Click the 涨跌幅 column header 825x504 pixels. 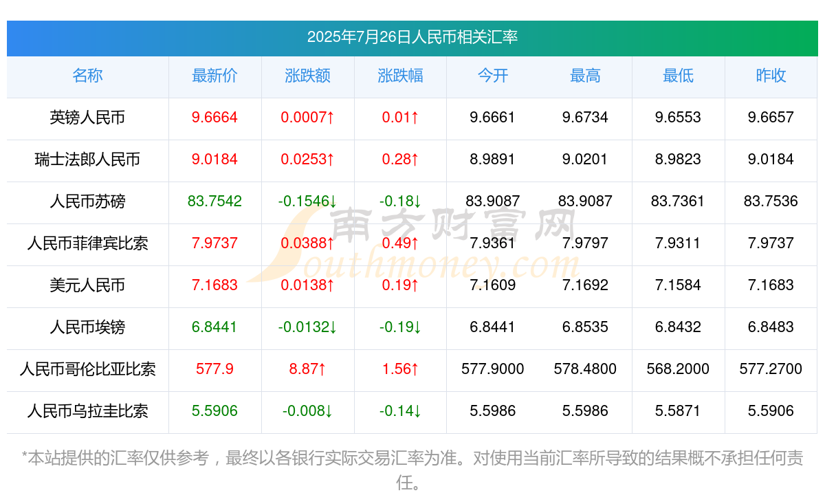coord(401,76)
